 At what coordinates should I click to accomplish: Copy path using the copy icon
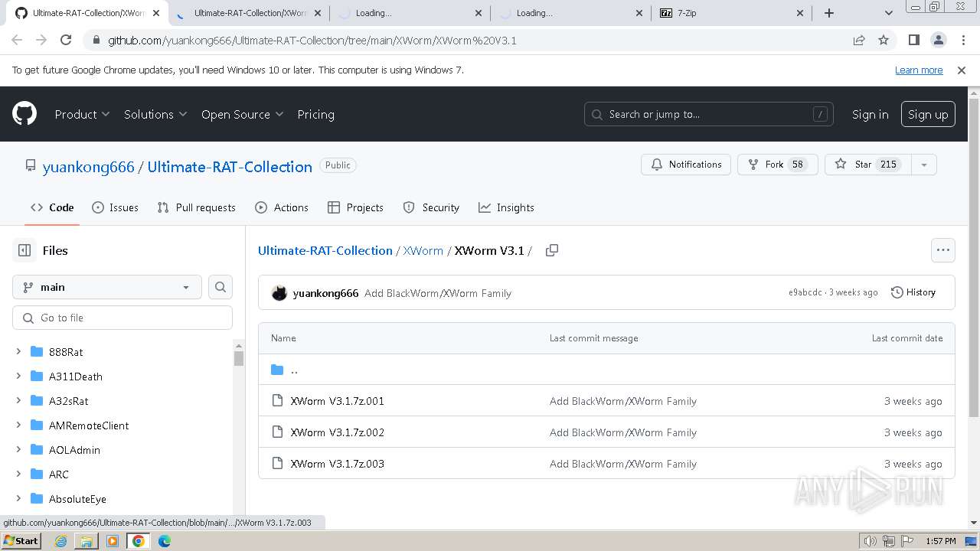pyautogui.click(x=551, y=250)
